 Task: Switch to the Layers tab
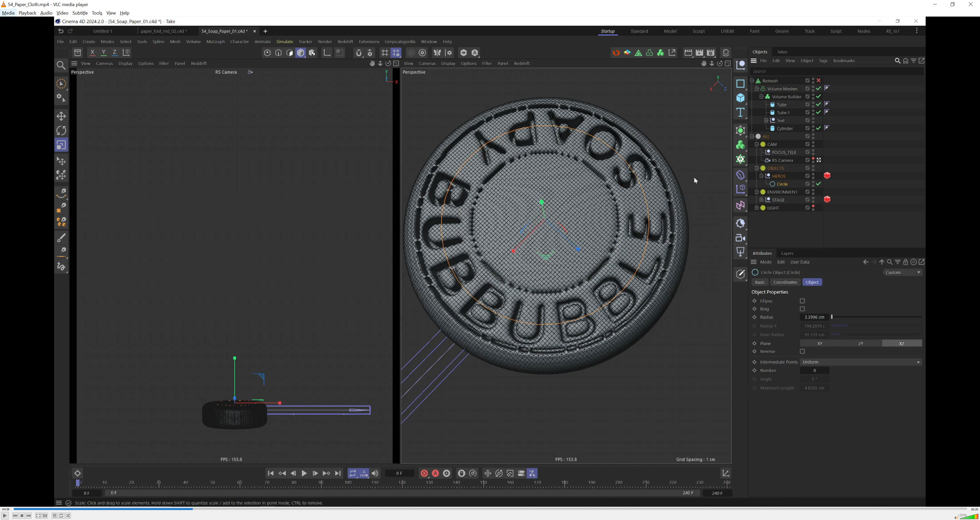(787, 254)
